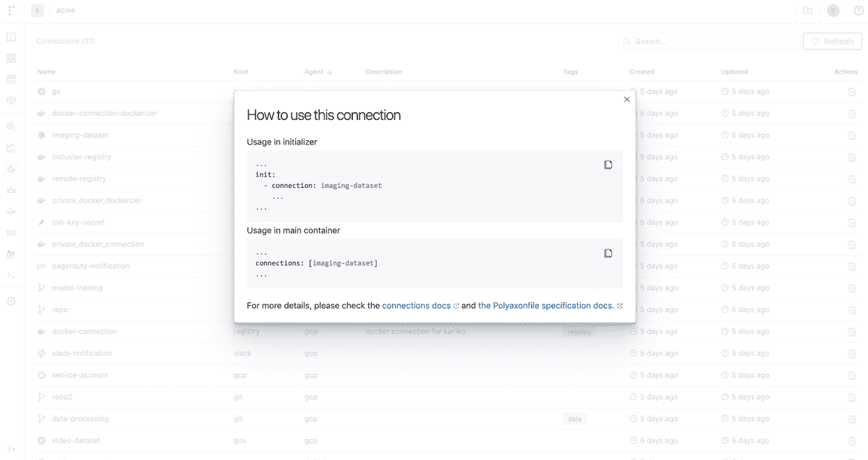Open settings gear in left sidebar
Viewport: 868px width, 460px height.
11,301
